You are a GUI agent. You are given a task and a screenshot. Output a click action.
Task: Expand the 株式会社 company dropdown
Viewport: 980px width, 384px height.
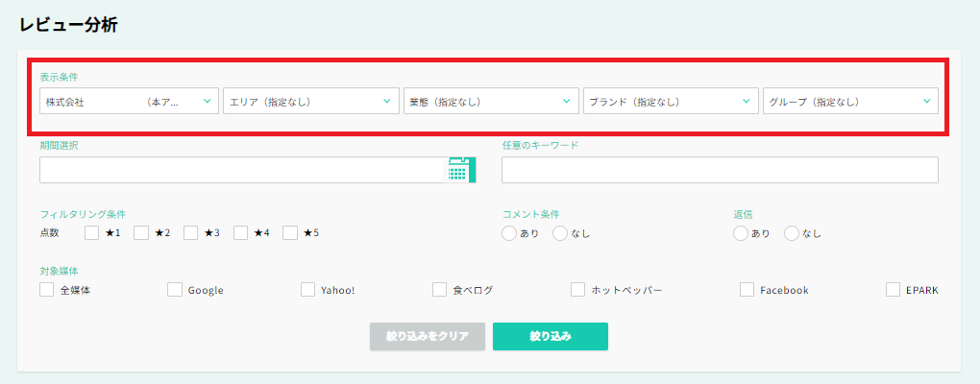tap(129, 102)
